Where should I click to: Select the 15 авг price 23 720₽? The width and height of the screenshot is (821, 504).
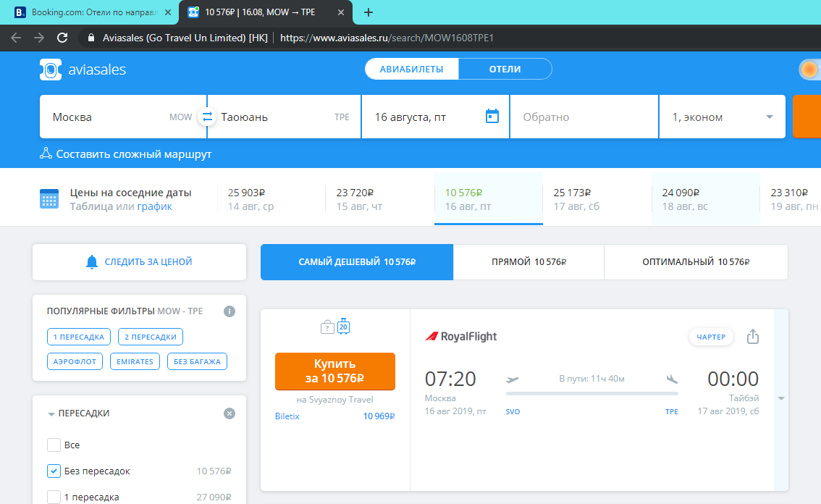click(x=379, y=199)
